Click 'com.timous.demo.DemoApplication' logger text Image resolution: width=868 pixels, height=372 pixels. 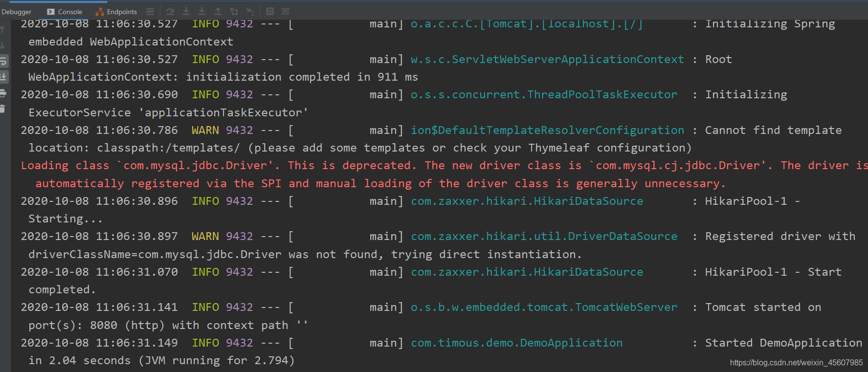click(516, 343)
